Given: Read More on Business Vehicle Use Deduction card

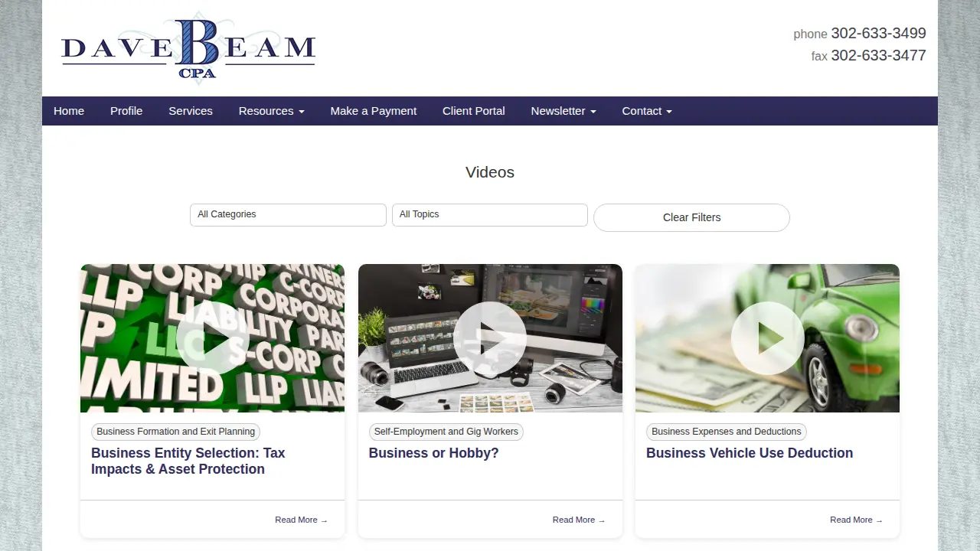Looking at the screenshot, I should (856, 520).
